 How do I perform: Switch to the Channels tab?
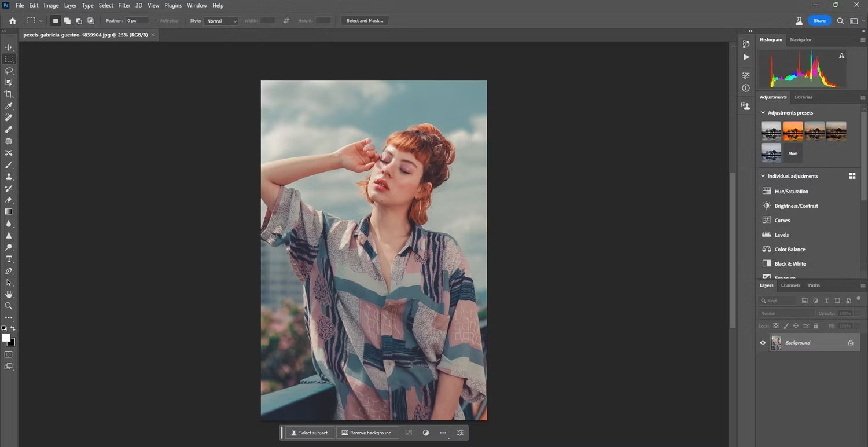(790, 285)
